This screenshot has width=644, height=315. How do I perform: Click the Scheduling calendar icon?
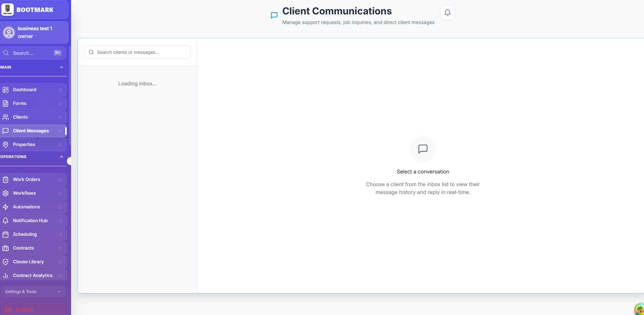click(5, 234)
